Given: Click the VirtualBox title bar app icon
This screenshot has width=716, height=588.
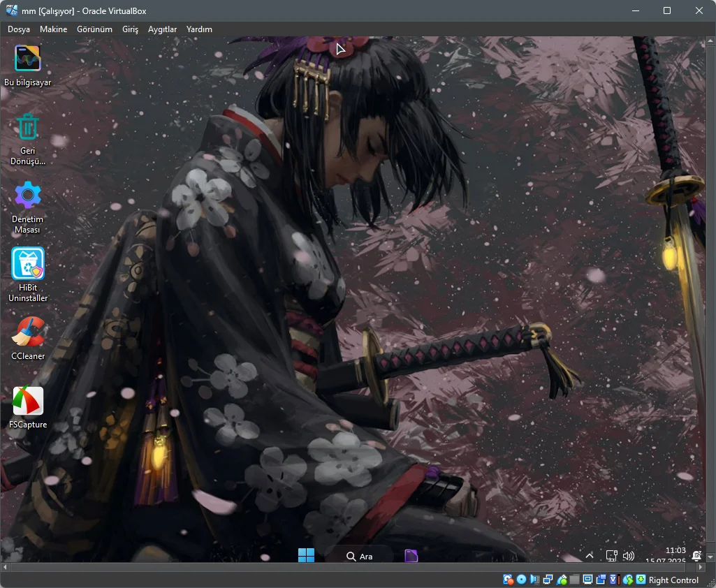Looking at the screenshot, I should coord(12,10).
